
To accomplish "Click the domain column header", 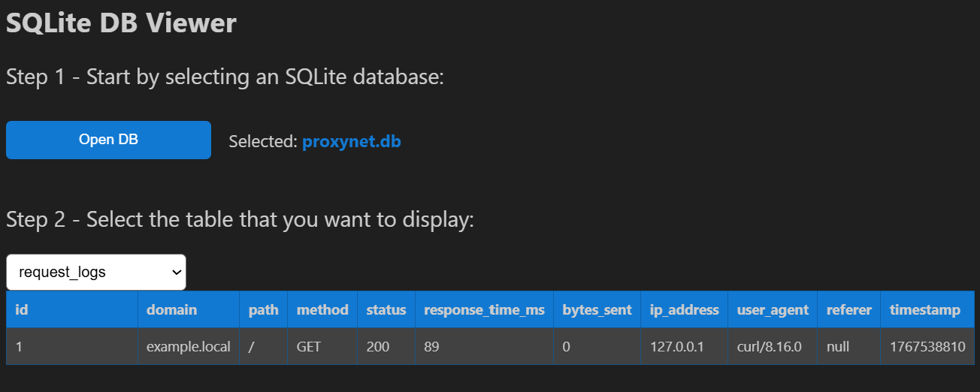I will pyautogui.click(x=171, y=309).
